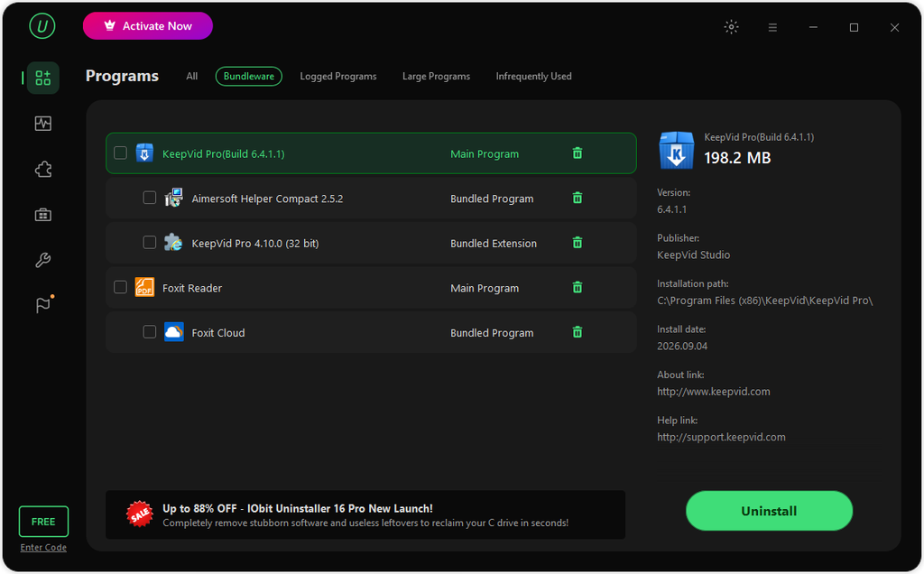The image size is (924, 574).
Task: Click the Activate Now button
Action: coord(148,26)
